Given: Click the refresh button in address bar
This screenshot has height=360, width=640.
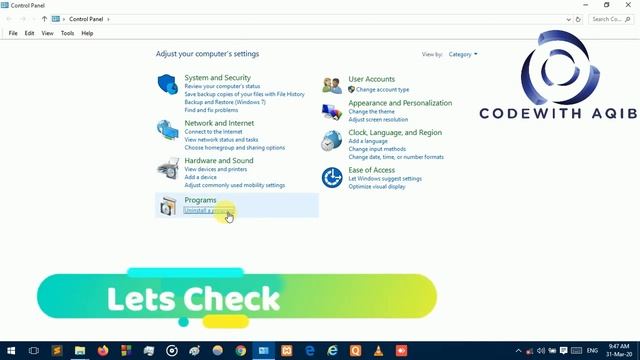Looking at the screenshot, I should [578, 19].
